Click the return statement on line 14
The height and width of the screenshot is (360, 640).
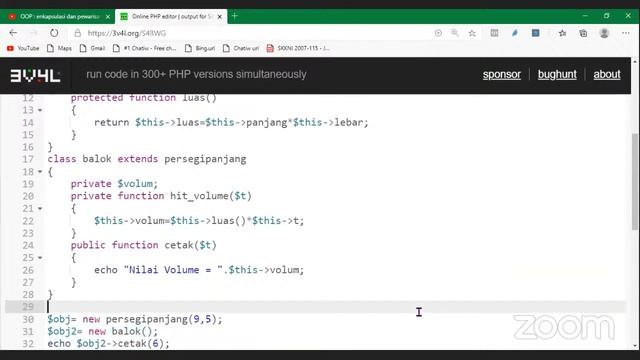(x=231, y=122)
